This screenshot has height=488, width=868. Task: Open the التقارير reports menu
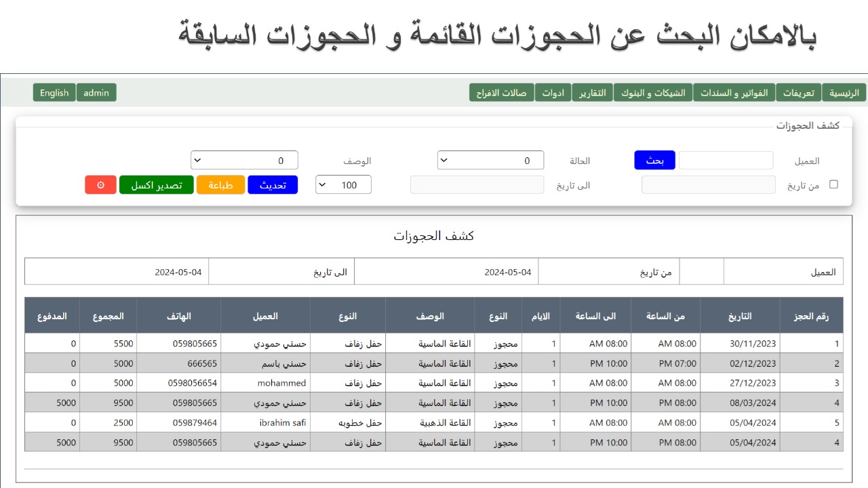pyautogui.click(x=593, y=93)
